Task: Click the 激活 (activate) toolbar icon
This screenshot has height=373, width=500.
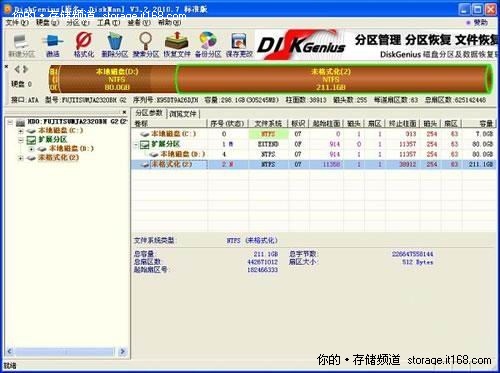Action: pyautogui.click(x=52, y=45)
